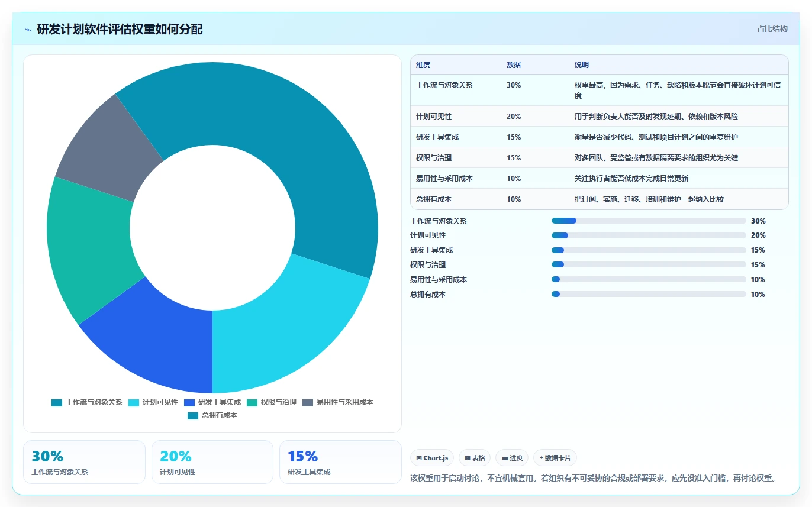Toggle the 权限与治理 legend item
This screenshot has height=507, width=812.
click(272, 402)
